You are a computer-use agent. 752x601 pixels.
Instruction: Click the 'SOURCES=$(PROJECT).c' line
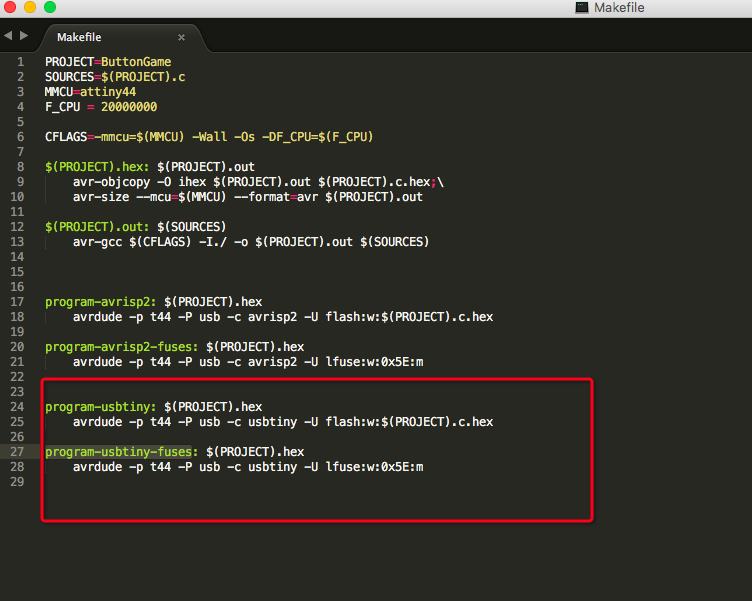[115, 77]
